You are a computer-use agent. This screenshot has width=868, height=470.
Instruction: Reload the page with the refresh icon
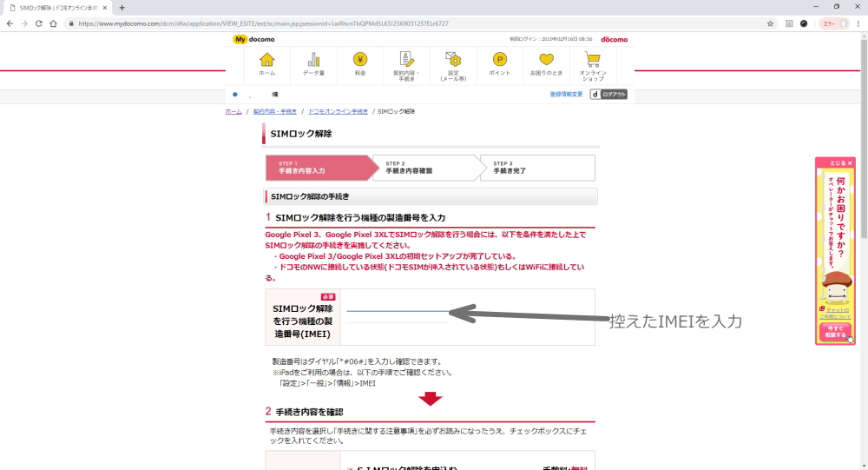(x=39, y=23)
